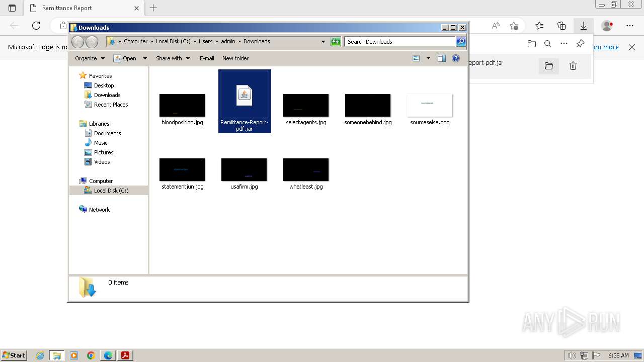Select someonebehind.jpg thumbnail
Image resolution: width=644 pixels, height=362 pixels.
point(368,105)
